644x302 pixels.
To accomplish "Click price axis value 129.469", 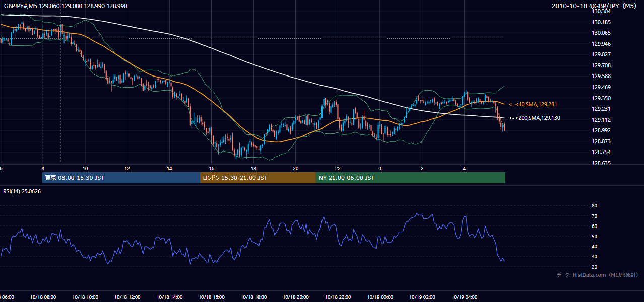I will point(601,87).
